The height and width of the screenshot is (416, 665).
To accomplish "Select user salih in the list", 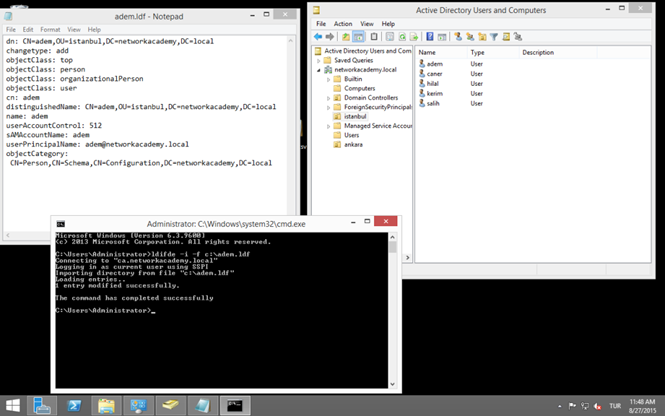I will (x=433, y=103).
